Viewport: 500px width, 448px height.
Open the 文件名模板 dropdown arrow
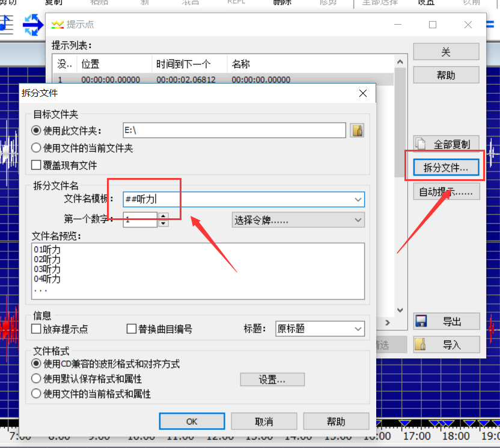tap(358, 200)
